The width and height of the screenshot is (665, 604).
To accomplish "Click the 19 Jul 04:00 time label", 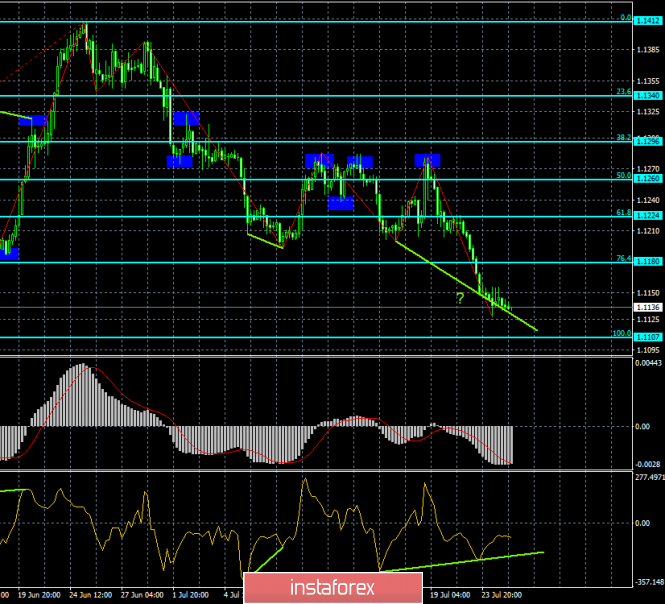I will (450, 594).
